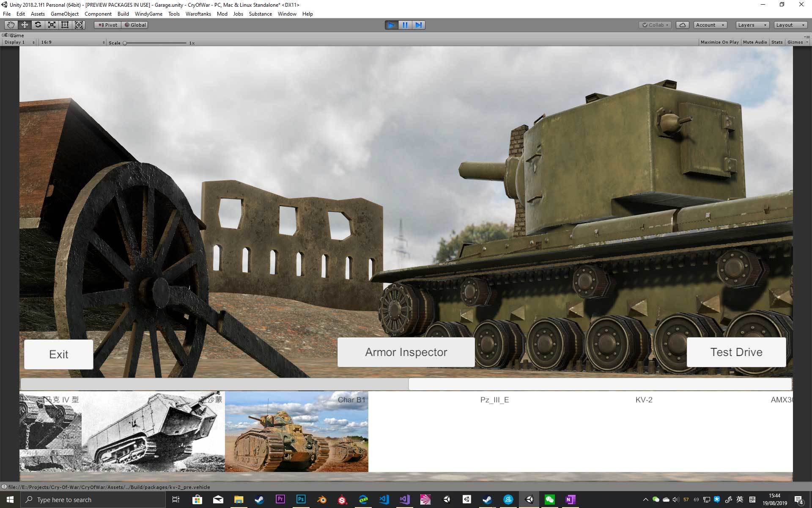
Task: Open File Explorer from taskbar
Action: (x=239, y=500)
